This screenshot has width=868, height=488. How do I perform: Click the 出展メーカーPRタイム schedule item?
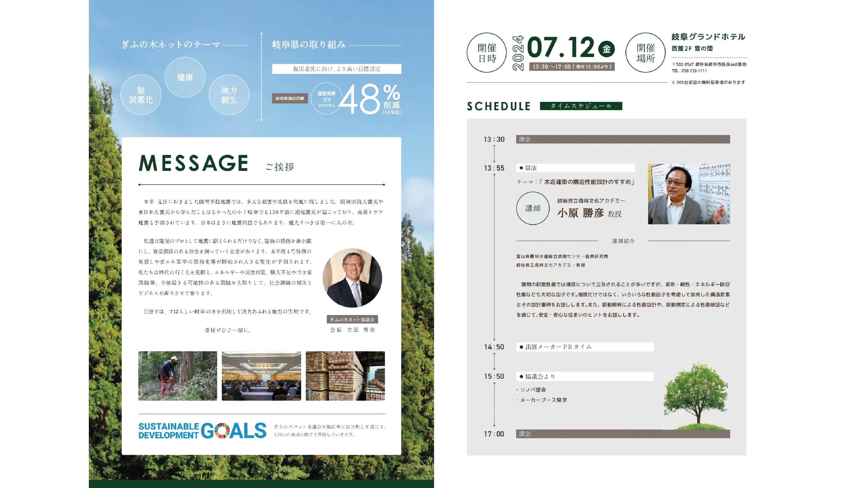coord(585,347)
